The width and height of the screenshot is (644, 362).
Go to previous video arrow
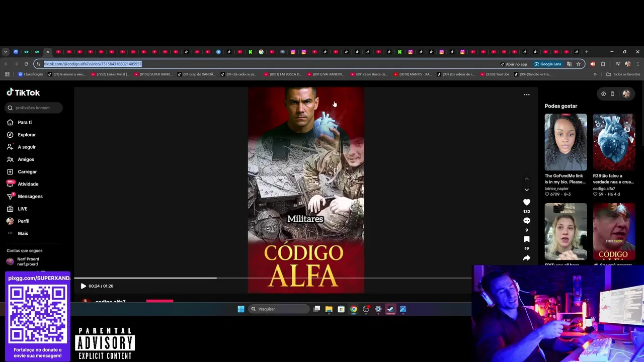527,178
